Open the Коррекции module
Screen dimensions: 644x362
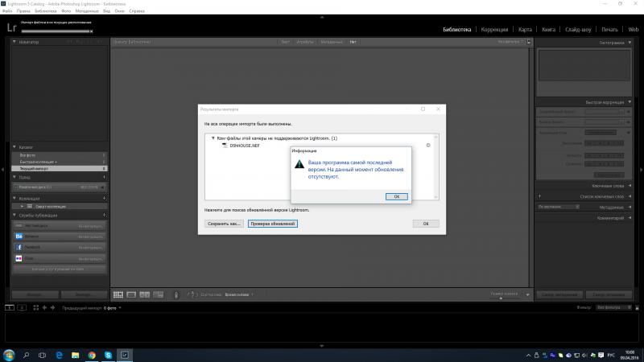pyautogui.click(x=494, y=30)
